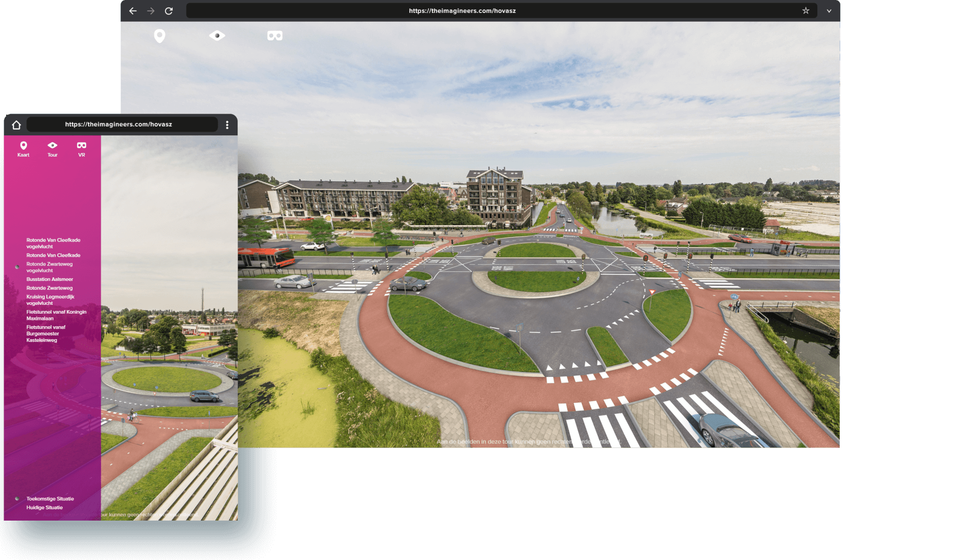
Task: Click the eye tour icon in desktop viewer
Action: pos(217,36)
